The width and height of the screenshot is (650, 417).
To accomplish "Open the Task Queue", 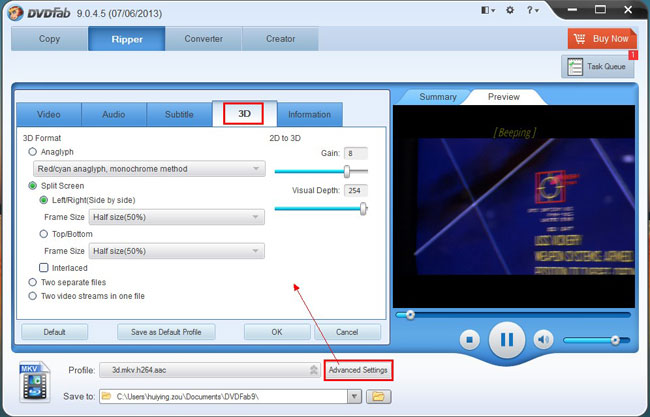I will click(598, 66).
